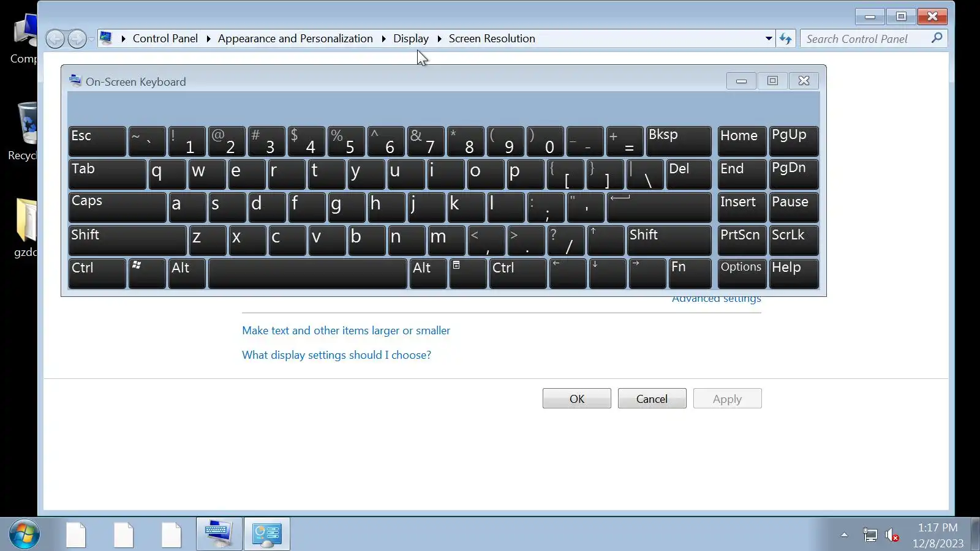Open the gzdoom folder on the desktop
Image resolution: width=980 pixels, height=551 pixels.
click(24, 228)
